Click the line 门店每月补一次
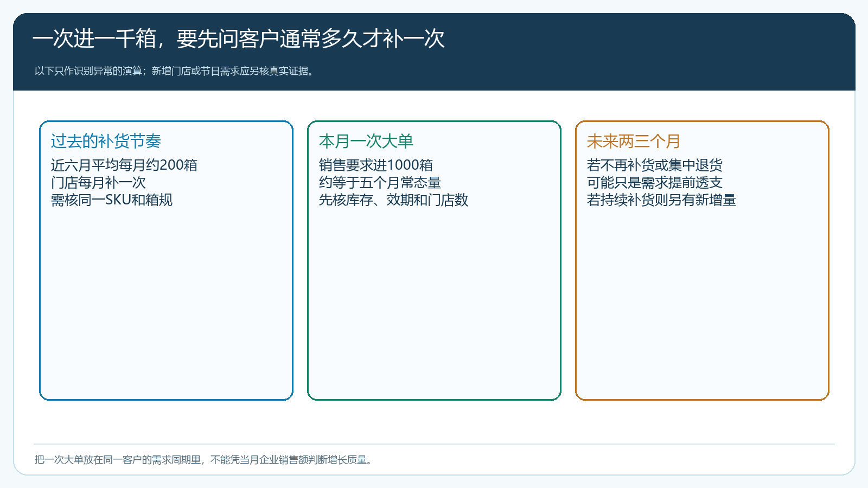This screenshot has height=488, width=868. coord(98,182)
